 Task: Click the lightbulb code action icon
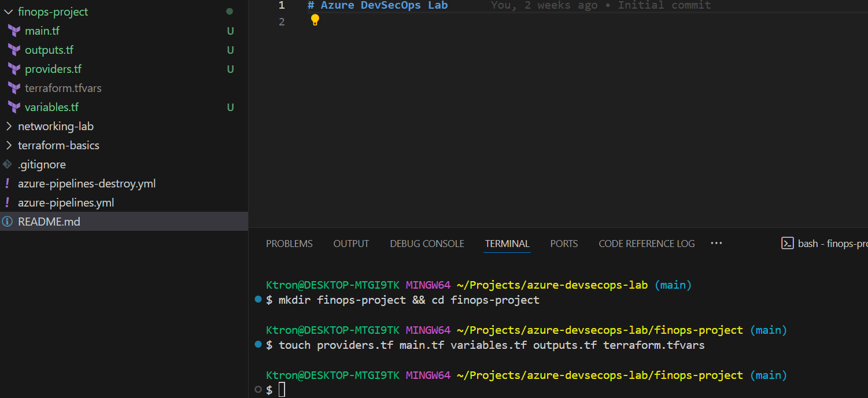click(x=315, y=20)
